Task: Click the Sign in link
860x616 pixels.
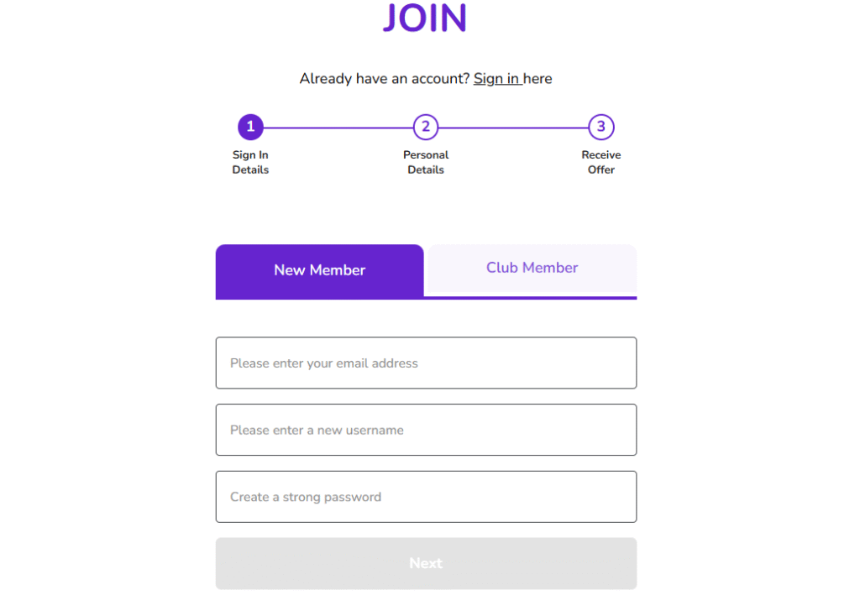Action: point(496,79)
